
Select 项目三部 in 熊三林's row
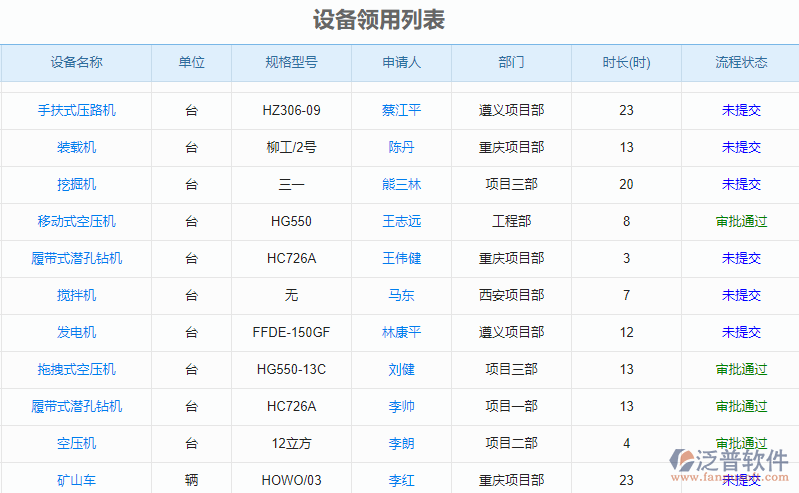(x=512, y=184)
